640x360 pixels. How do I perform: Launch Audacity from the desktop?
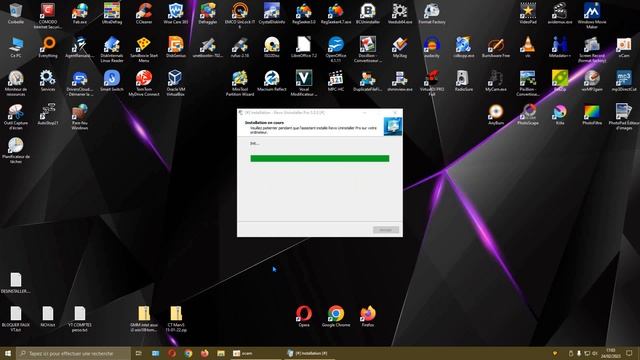(432, 47)
